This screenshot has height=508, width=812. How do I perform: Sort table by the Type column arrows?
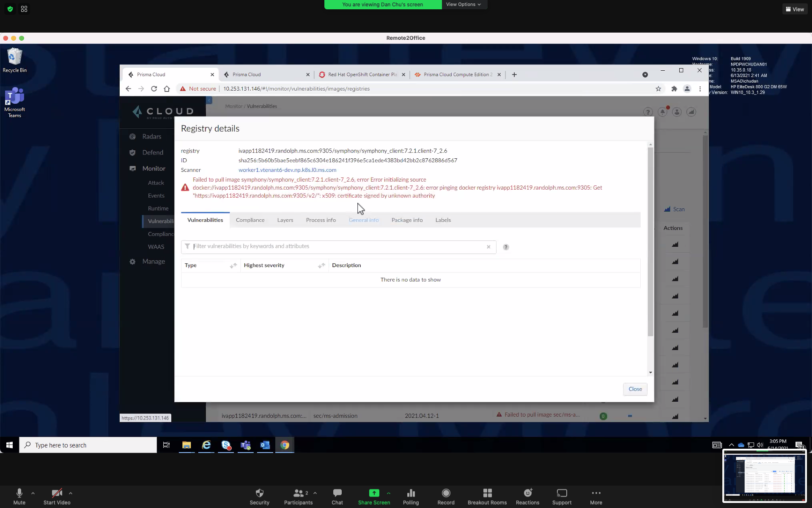[x=233, y=265]
